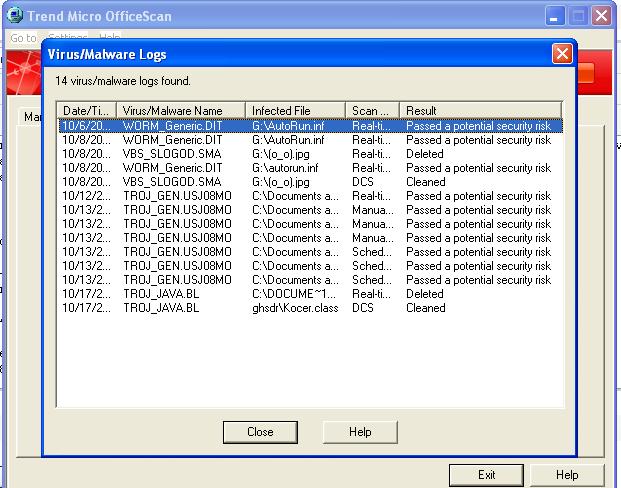The height and width of the screenshot is (488, 621).
Task: Click Deleted result in TROJ_JAVA.BL row
Action: 425,294
